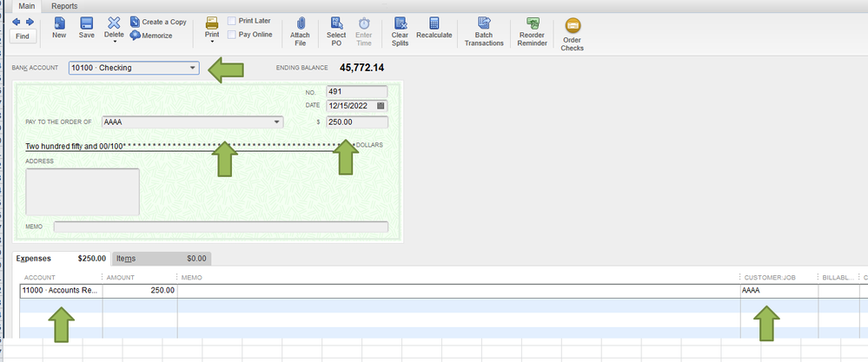
Task: Switch to the Reports tab
Action: pyautogui.click(x=64, y=6)
